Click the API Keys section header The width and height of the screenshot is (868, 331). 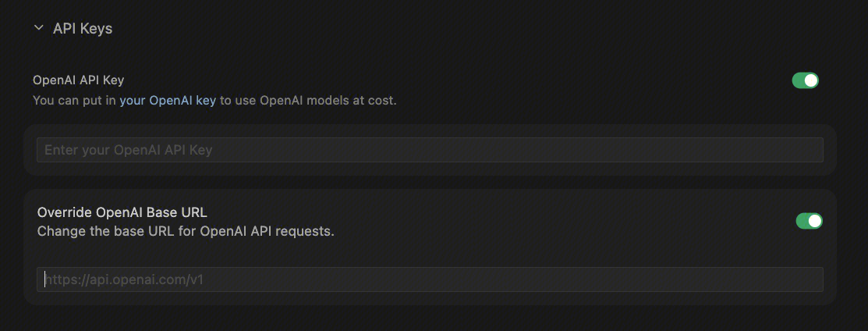coord(83,29)
